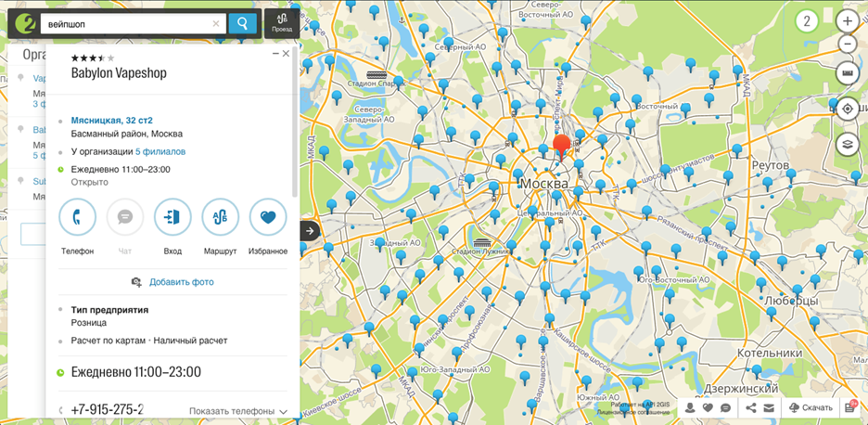Zoom out the map with minus button
The width and height of the screenshot is (868, 425).
pos(847,45)
